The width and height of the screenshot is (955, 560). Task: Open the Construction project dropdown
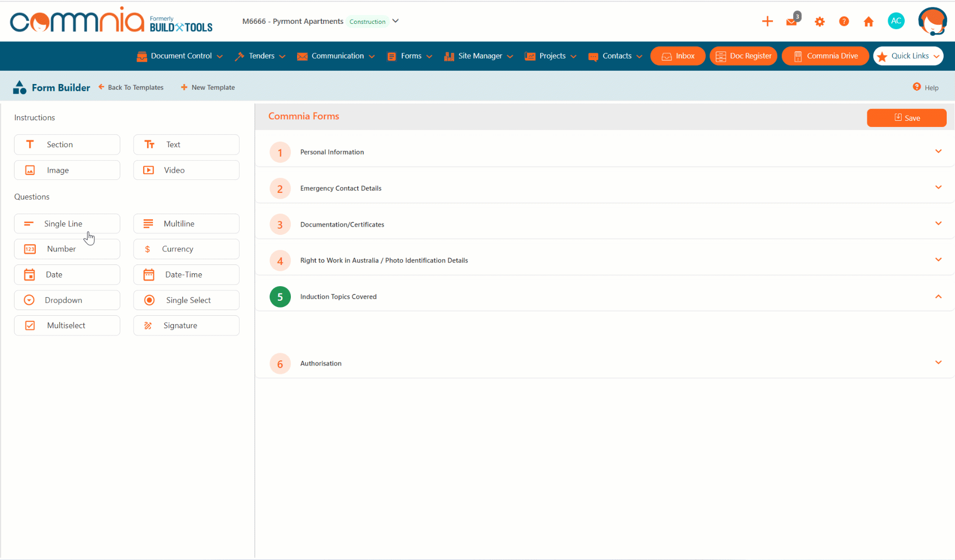[396, 21]
